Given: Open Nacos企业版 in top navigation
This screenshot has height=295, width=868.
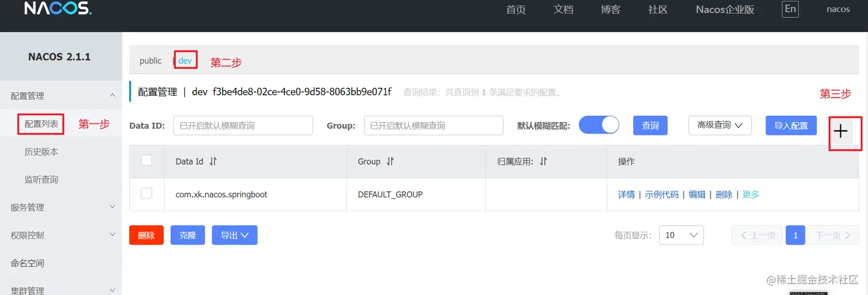Looking at the screenshot, I should tap(725, 10).
